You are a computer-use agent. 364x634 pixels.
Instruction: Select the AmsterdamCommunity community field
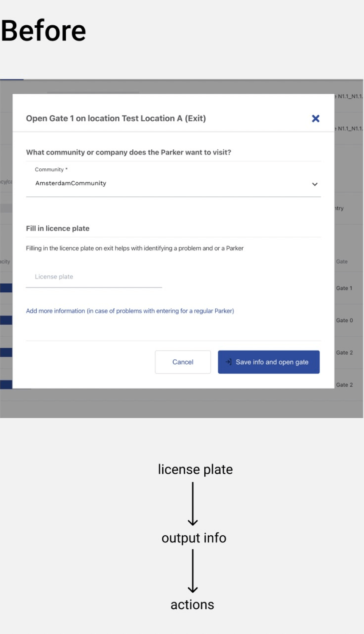[71, 183]
